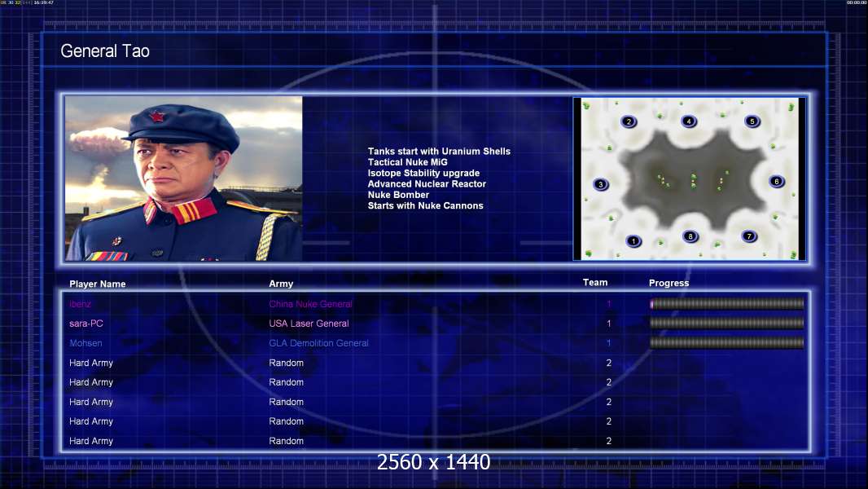Click 'Tanks start with Uranium Shells' text

439,152
